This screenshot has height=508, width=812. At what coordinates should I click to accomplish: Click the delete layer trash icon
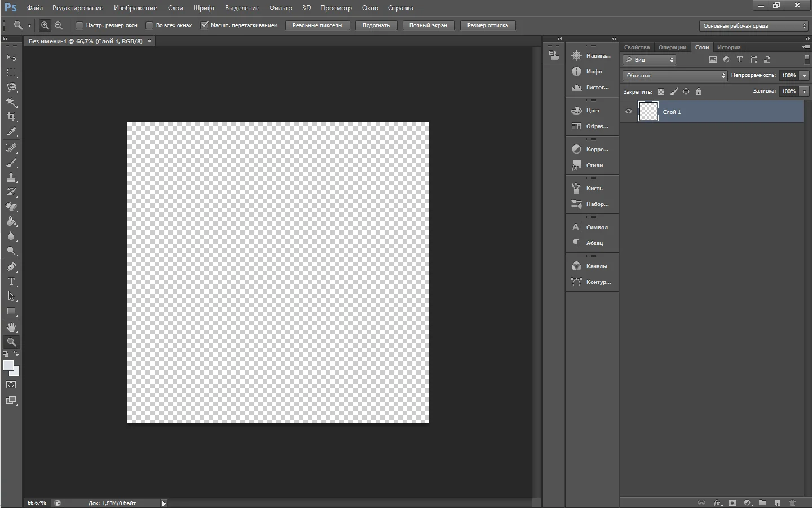point(792,502)
